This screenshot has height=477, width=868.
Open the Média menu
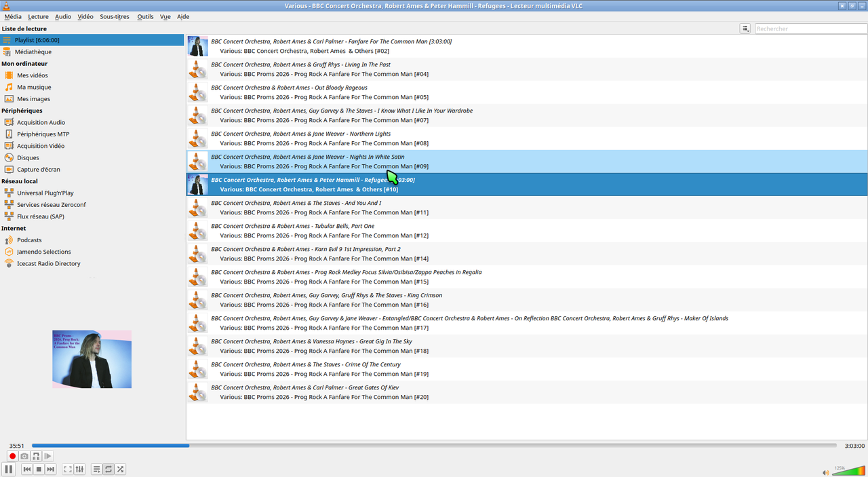click(x=13, y=16)
